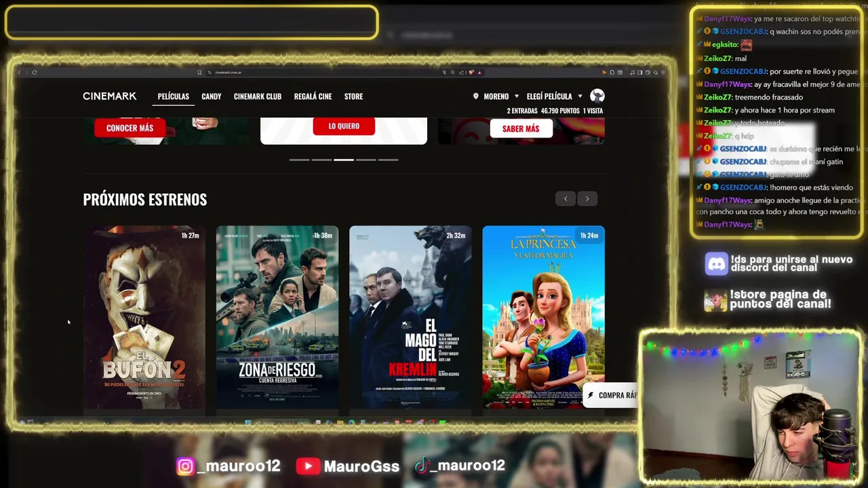Viewport: 868px width, 488px height.
Task: Click the YouTube icon beside MauroGss
Action: coord(308,466)
